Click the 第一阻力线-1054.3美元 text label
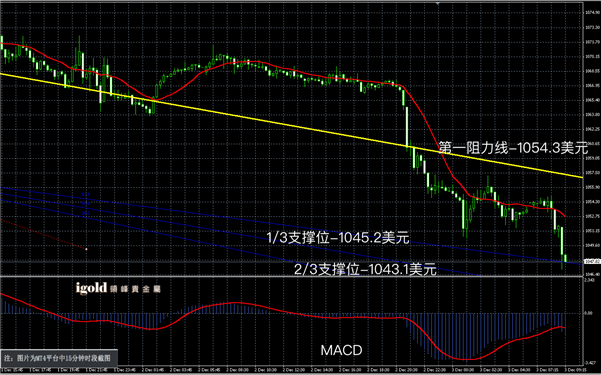The width and height of the screenshot is (601, 375). pos(513,148)
